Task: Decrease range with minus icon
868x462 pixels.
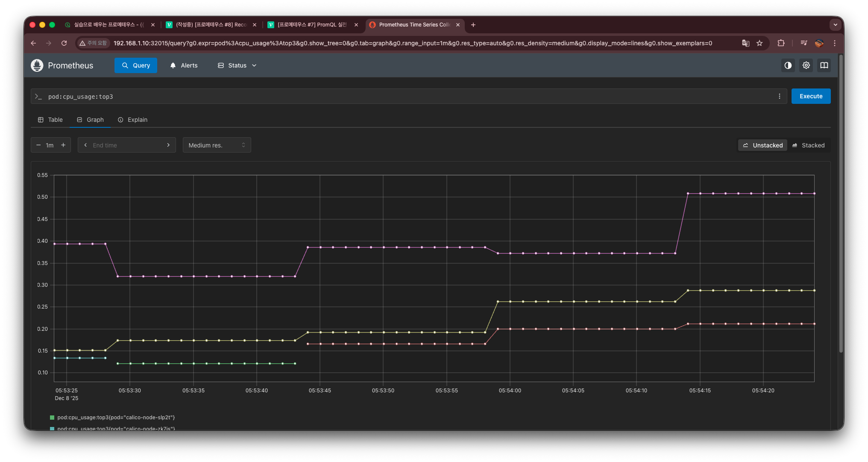Action: pos(38,145)
